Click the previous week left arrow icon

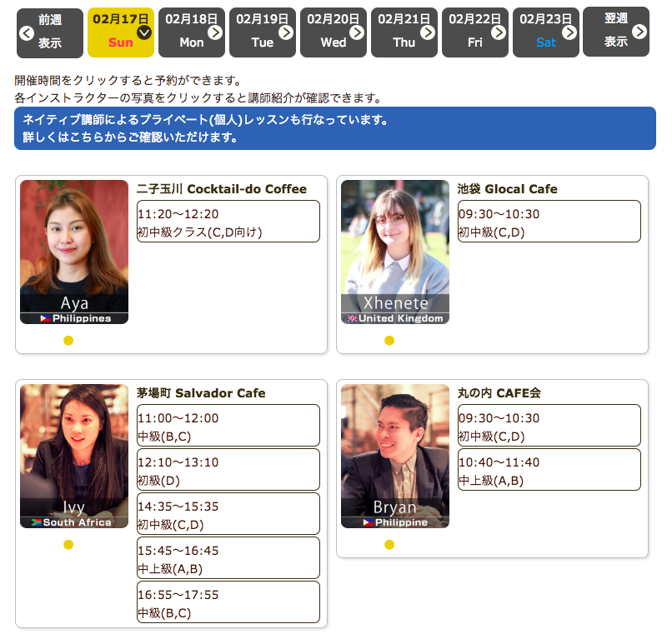[x=26, y=33]
